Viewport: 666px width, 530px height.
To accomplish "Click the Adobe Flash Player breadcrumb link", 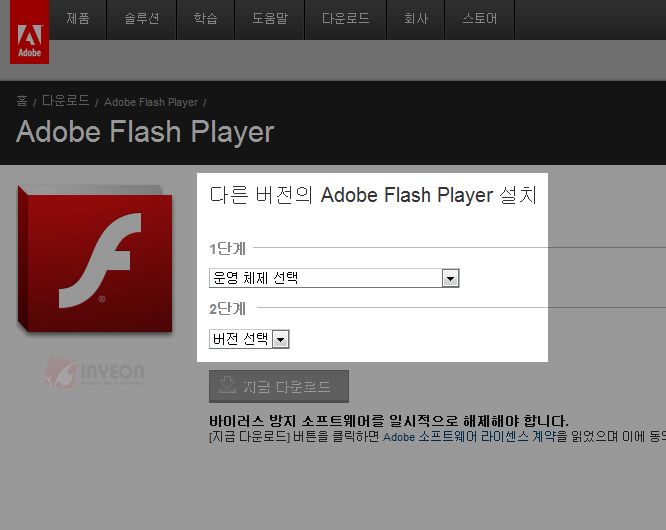I will click(151, 102).
